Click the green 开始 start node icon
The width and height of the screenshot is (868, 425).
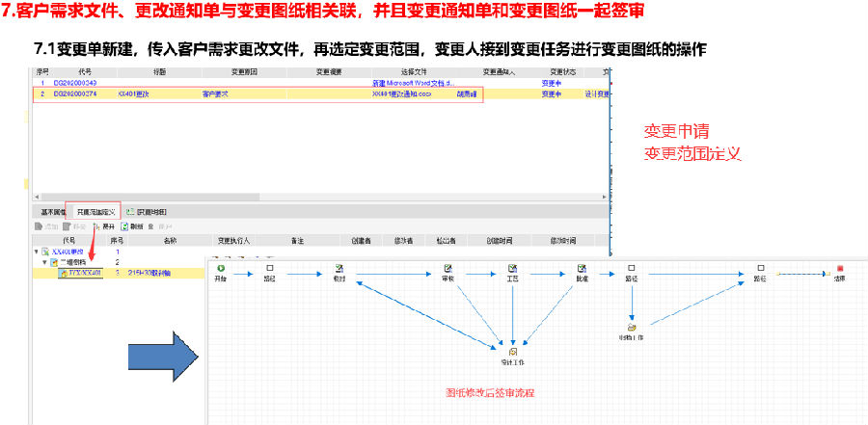(x=222, y=268)
